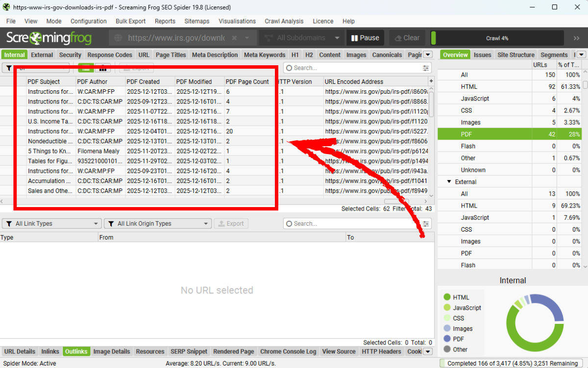Viewport: 588px width, 368px height.
Task: Click the crawl progress bar
Action: click(497, 38)
